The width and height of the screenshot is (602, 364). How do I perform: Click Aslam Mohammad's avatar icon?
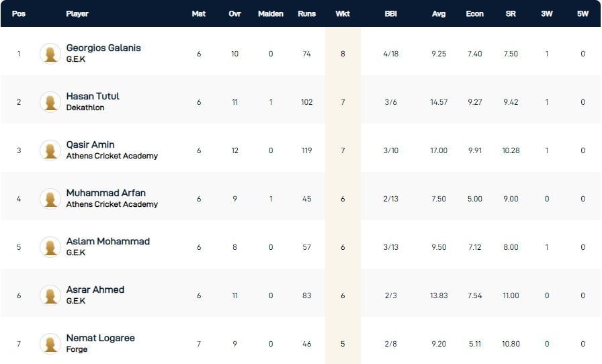coord(50,247)
